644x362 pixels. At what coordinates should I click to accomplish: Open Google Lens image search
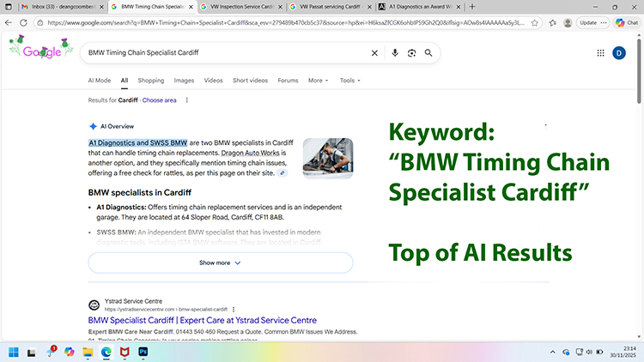411,53
